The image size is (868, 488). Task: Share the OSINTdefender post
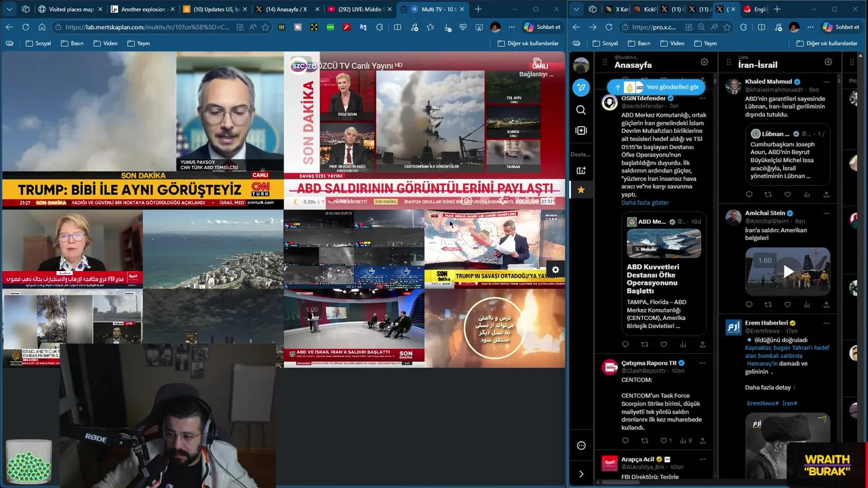[703, 344]
